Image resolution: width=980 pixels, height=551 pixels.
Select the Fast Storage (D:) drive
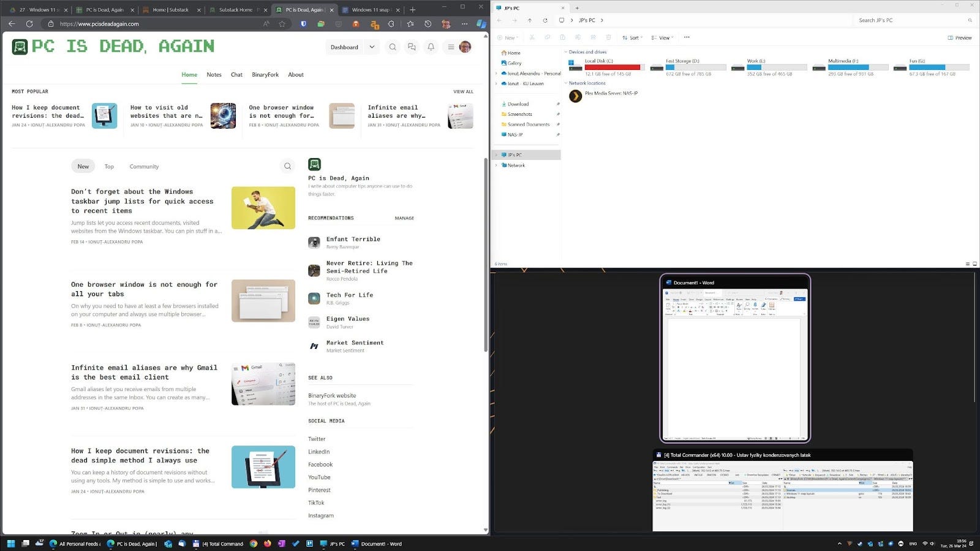[x=687, y=67]
